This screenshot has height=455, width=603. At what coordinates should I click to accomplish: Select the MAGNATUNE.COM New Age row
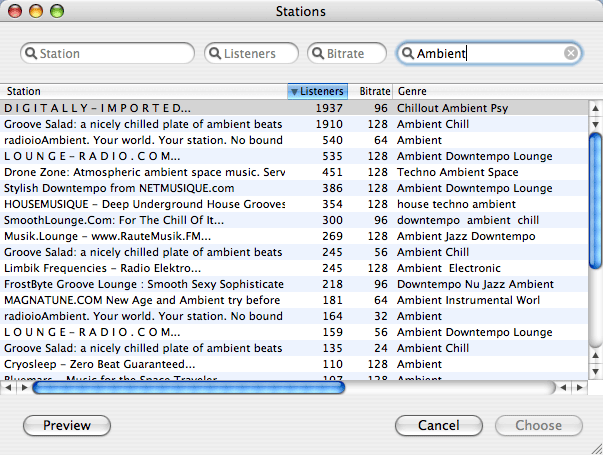(294, 300)
